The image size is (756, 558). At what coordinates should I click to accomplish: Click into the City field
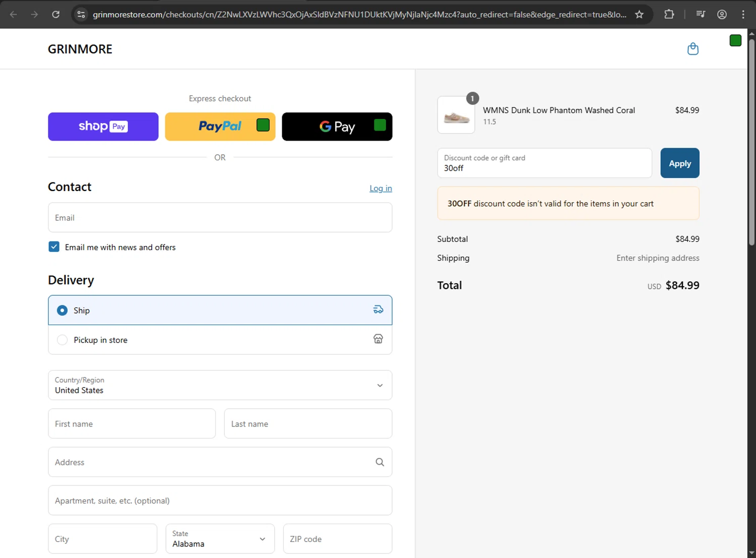click(x=103, y=538)
